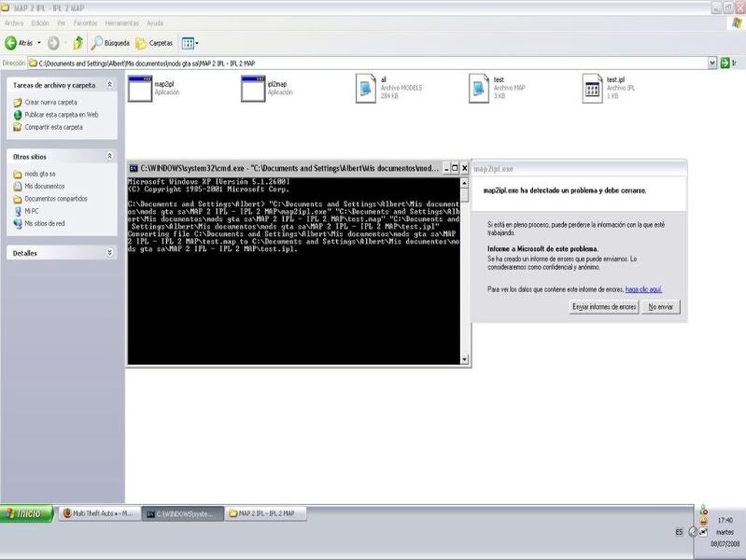The height and width of the screenshot is (560, 746).
Task: Toggle the Carpetas folders pane button
Action: pyautogui.click(x=154, y=43)
